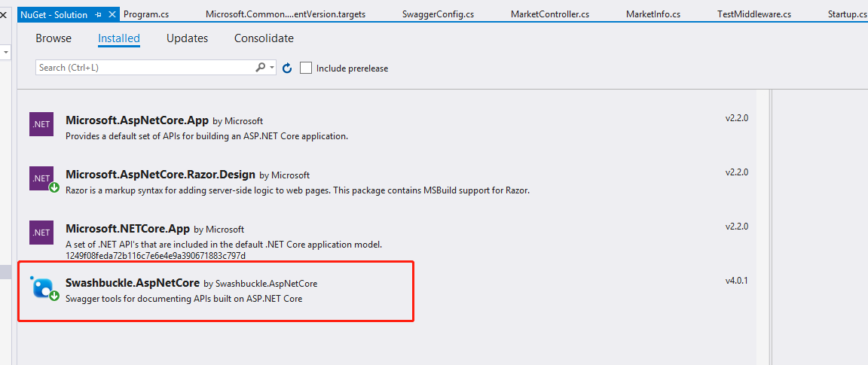Select the Microsoft.AspNetCore.App package title
Viewport: 868px width, 365px height.
click(x=136, y=120)
